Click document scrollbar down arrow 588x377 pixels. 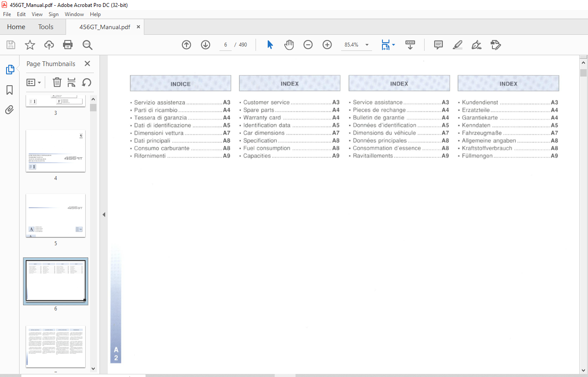tap(583, 370)
